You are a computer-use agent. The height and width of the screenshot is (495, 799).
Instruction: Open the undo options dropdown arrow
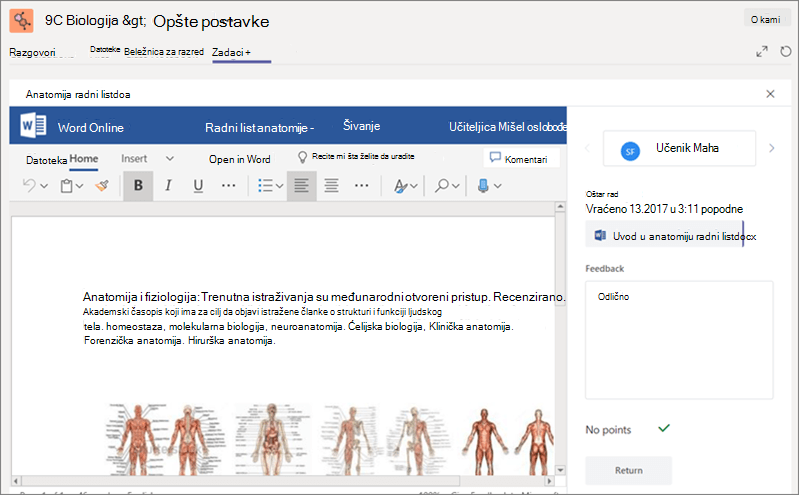(44, 186)
